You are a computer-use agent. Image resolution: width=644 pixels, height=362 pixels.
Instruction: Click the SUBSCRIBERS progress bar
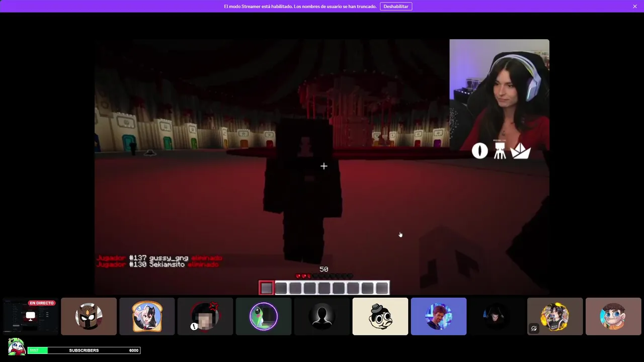[x=84, y=350]
